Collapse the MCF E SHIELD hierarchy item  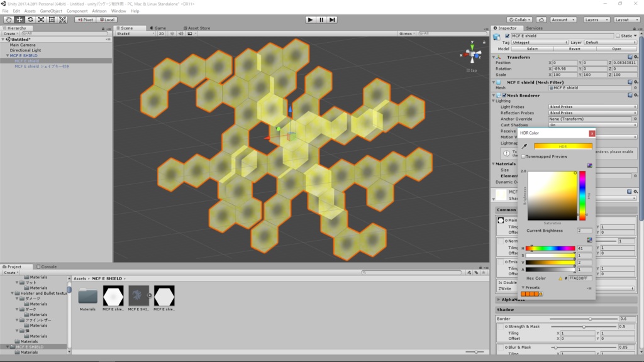[x=8, y=55]
